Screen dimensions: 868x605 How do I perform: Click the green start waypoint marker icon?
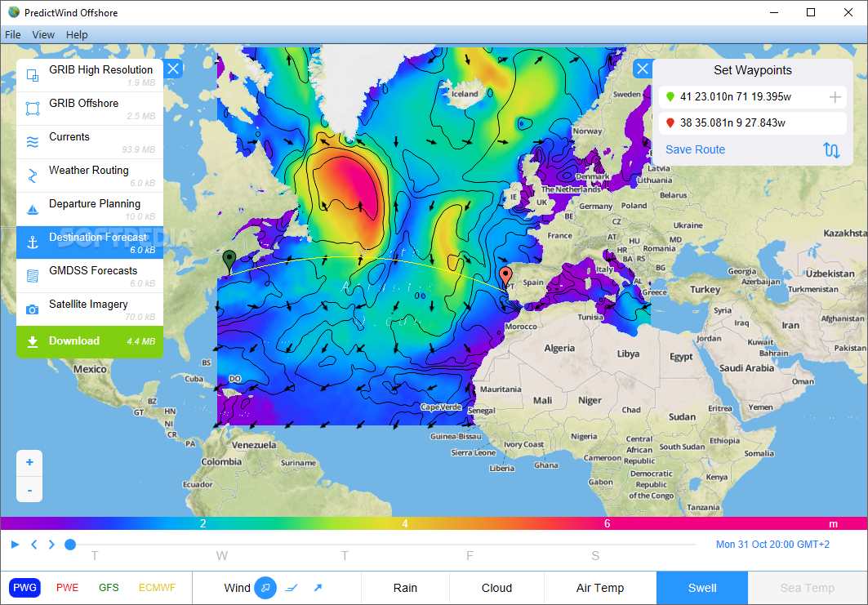point(670,97)
